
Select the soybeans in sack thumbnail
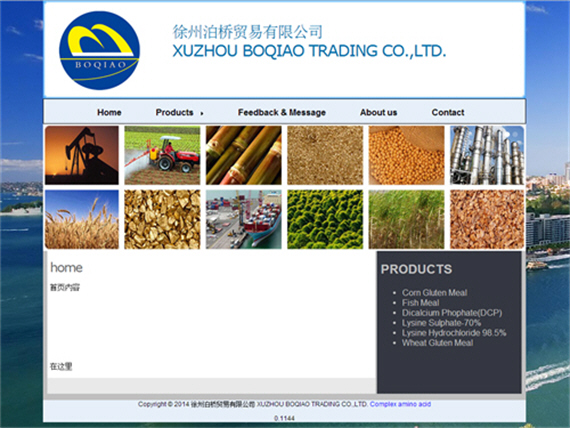tap(406, 155)
